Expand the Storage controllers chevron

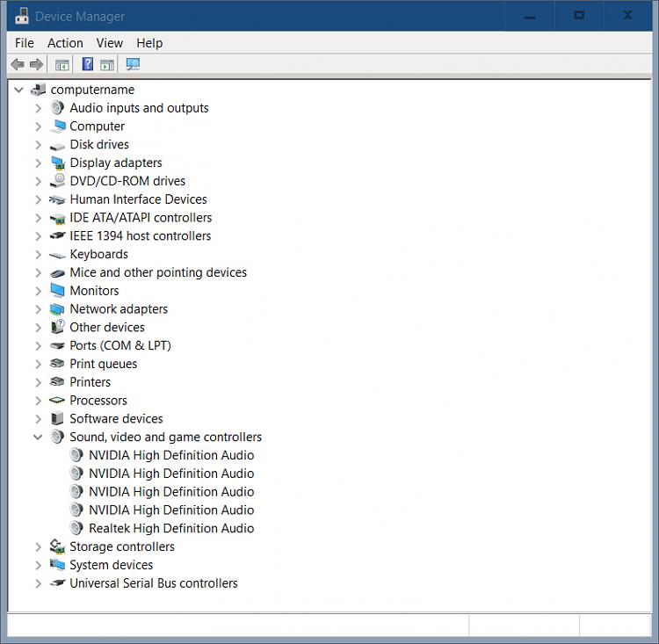pos(39,546)
